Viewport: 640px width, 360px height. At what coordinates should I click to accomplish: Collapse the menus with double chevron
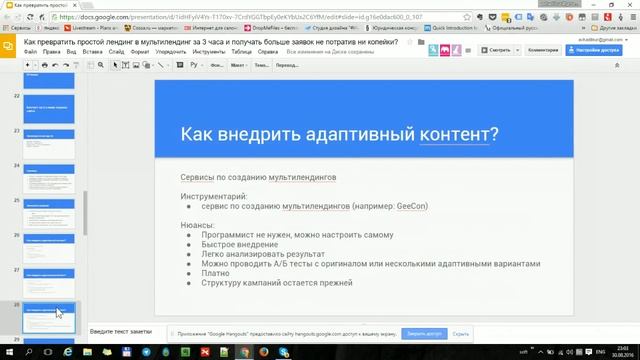pyautogui.click(x=617, y=65)
